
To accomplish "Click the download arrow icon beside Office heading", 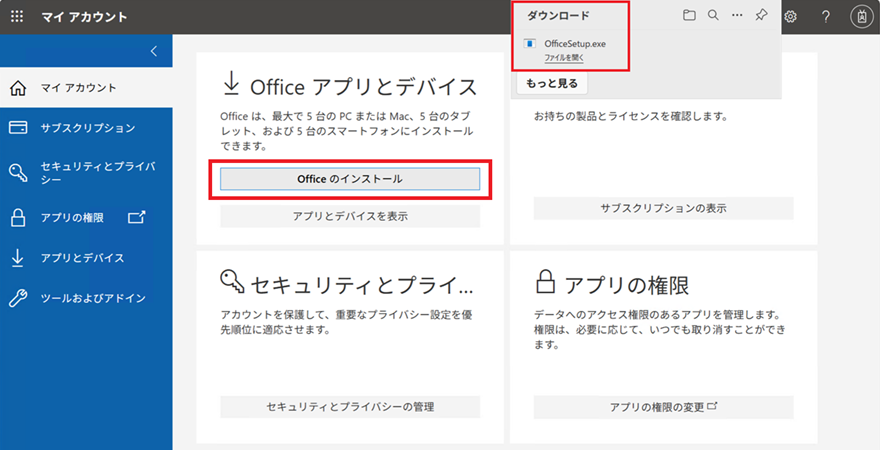I will coord(231,86).
